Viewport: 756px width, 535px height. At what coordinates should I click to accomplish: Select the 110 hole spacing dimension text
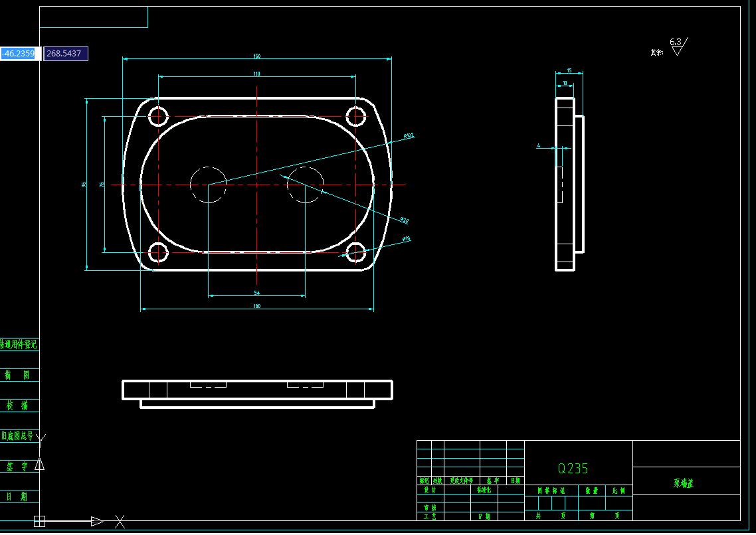256,74
